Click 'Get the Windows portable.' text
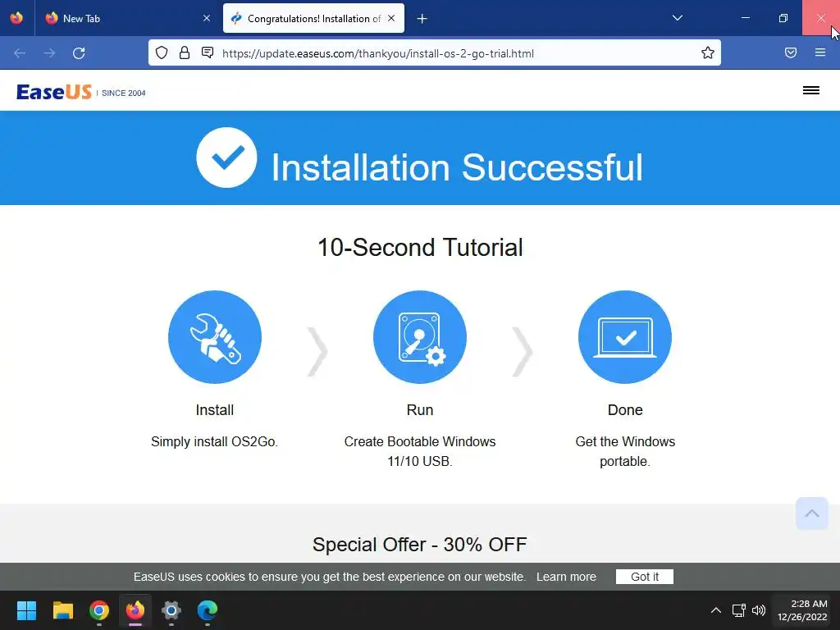The height and width of the screenshot is (630, 840). (x=625, y=451)
